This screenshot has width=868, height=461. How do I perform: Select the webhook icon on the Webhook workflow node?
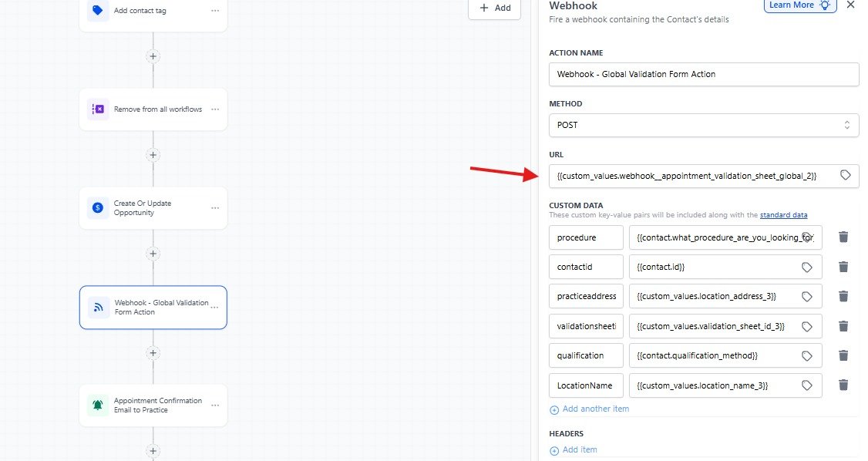pyautogui.click(x=98, y=308)
